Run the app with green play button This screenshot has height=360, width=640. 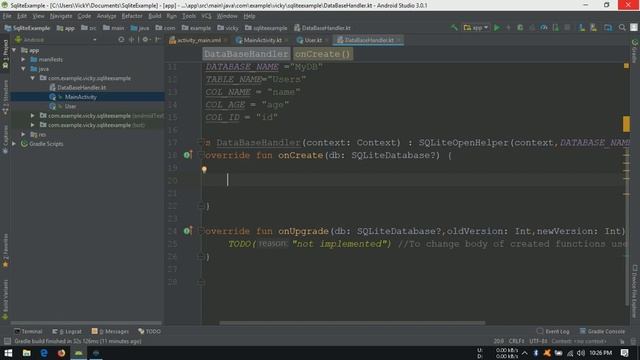pyautogui.click(x=497, y=28)
